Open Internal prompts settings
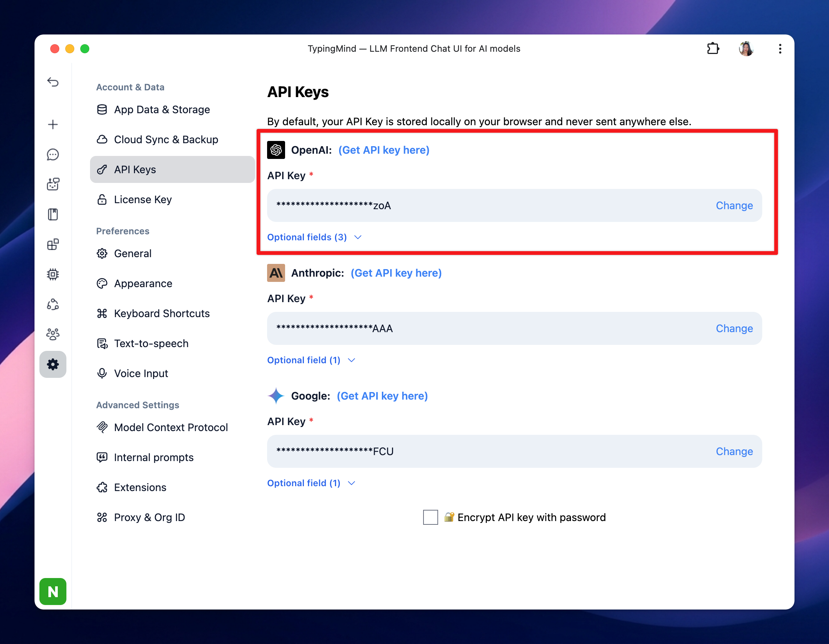 click(172, 457)
